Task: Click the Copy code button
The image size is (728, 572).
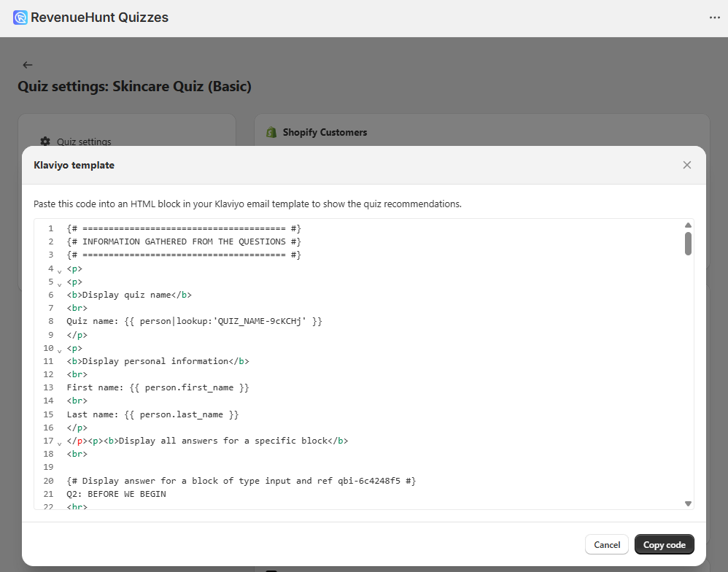Action: click(x=665, y=544)
